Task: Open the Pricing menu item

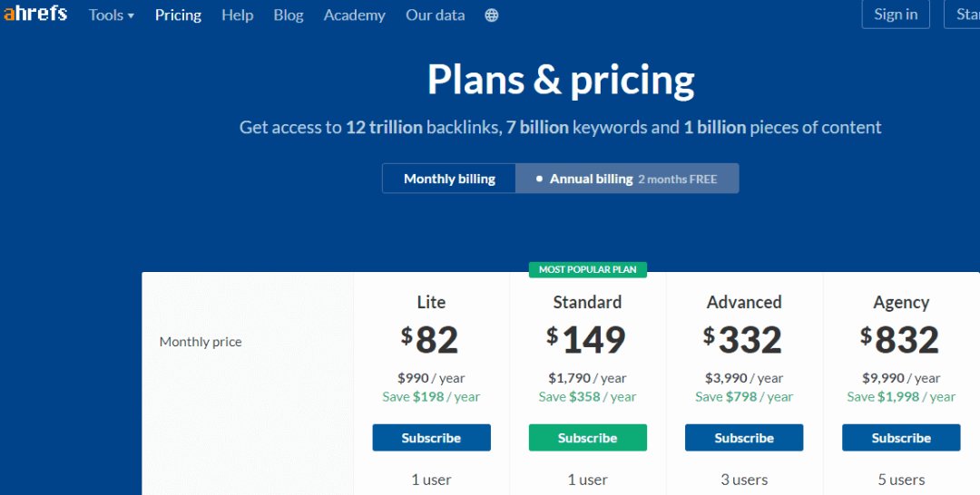Action: click(178, 15)
